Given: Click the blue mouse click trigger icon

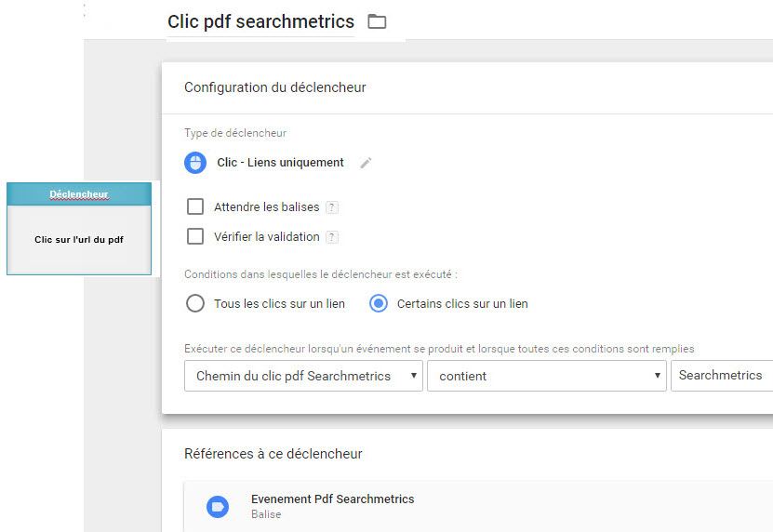Looking at the screenshot, I should pyautogui.click(x=195, y=163).
